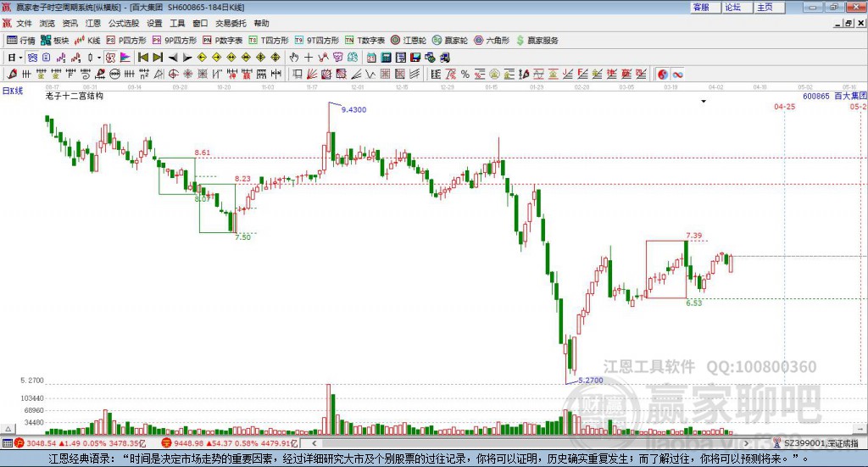Viewport: 868px width, 467px height.
Task: Open the P四方形 tool
Action: point(126,41)
